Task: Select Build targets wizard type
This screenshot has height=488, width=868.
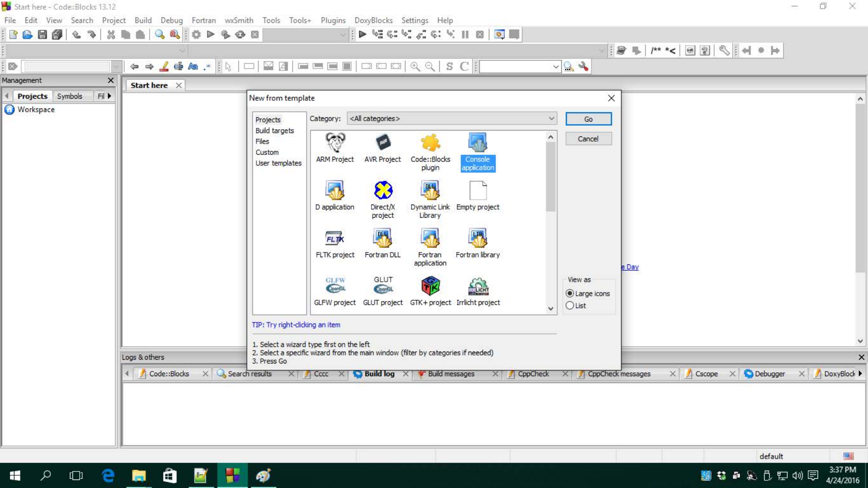Action: [275, 130]
